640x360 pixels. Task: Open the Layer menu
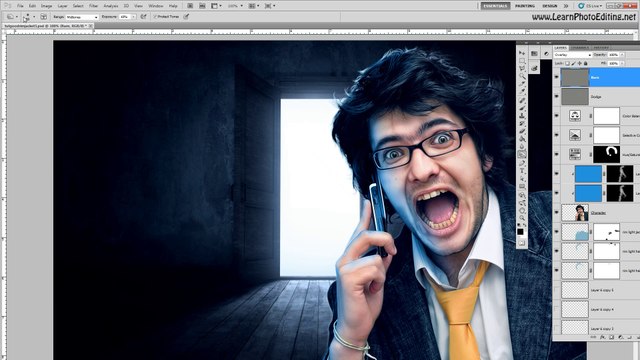coord(62,6)
